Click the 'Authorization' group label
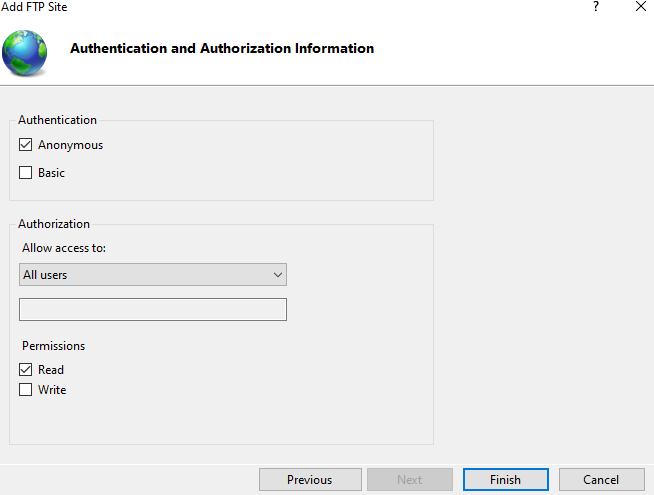 54,224
